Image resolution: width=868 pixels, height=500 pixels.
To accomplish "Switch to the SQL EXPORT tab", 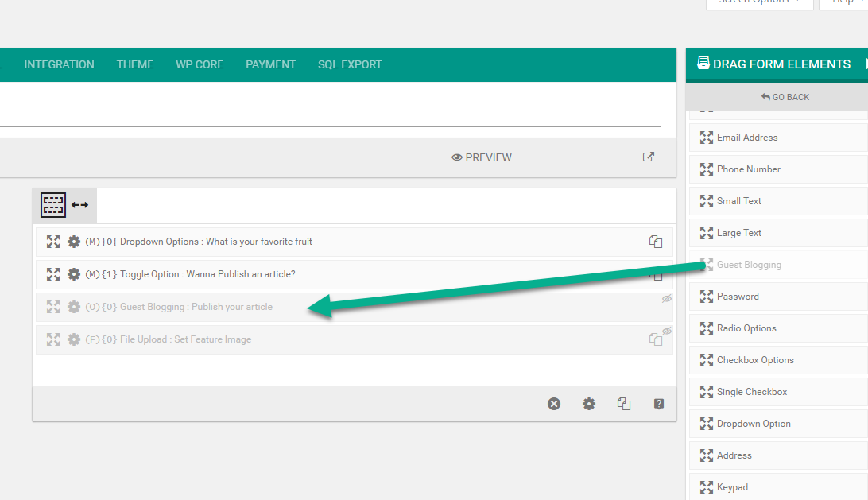I will point(350,64).
